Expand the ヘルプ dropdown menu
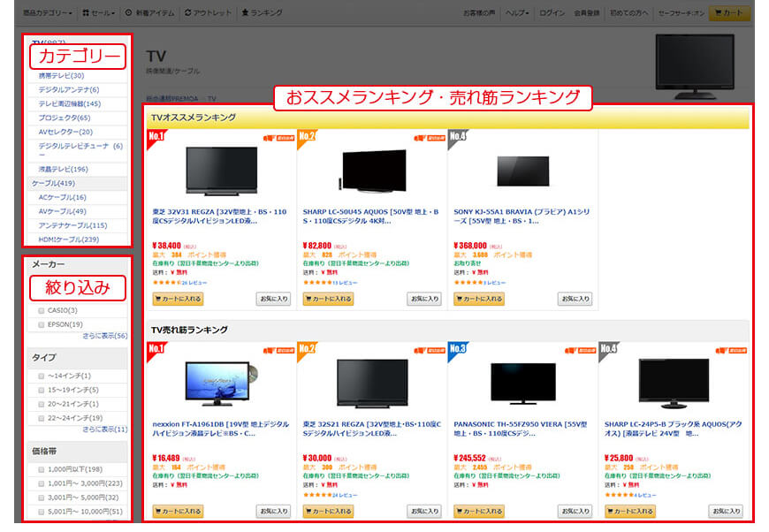The height and width of the screenshot is (532, 769). tap(516, 13)
